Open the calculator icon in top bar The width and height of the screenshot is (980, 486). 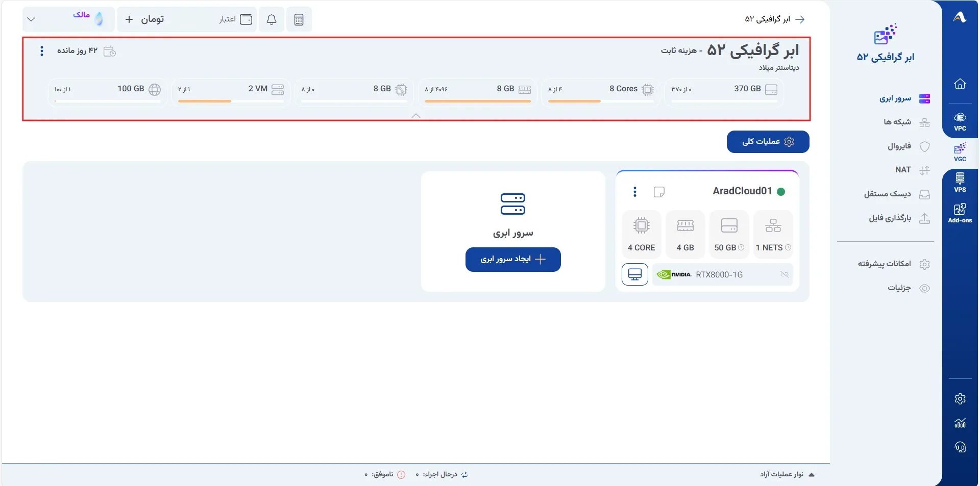point(299,19)
